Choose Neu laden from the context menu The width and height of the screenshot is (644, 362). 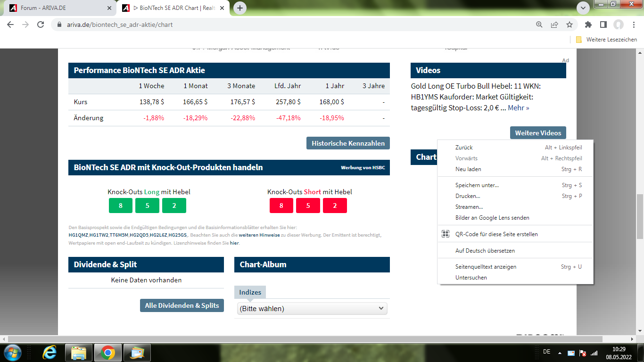pyautogui.click(x=515, y=169)
